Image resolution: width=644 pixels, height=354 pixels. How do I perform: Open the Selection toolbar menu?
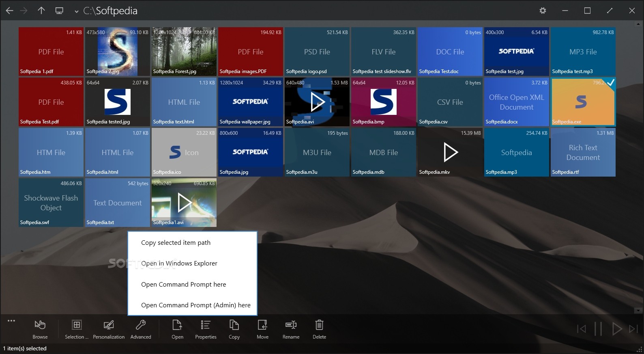tap(77, 329)
